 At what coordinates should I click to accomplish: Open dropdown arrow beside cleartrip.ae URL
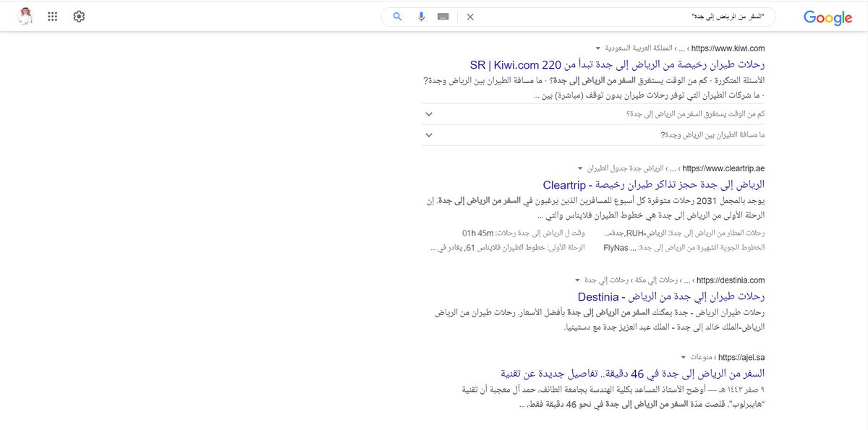pyautogui.click(x=579, y=168)
